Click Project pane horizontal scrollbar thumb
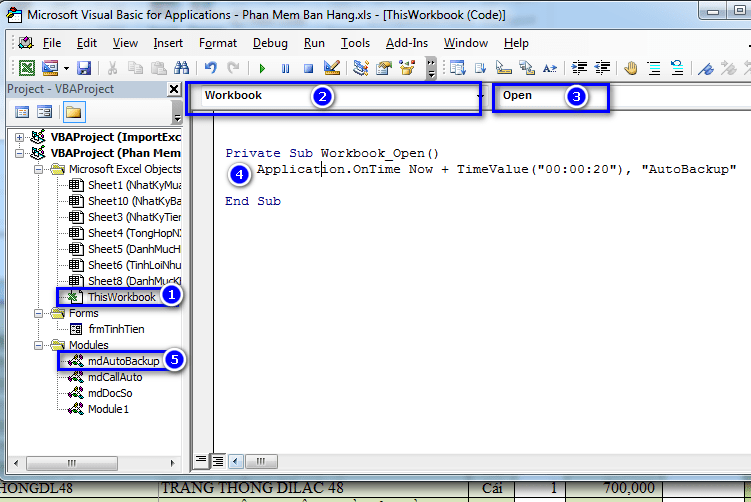Image resolution: width=751 pixels, height=502 pixels. pyautogui.click(x=72, y=463)
